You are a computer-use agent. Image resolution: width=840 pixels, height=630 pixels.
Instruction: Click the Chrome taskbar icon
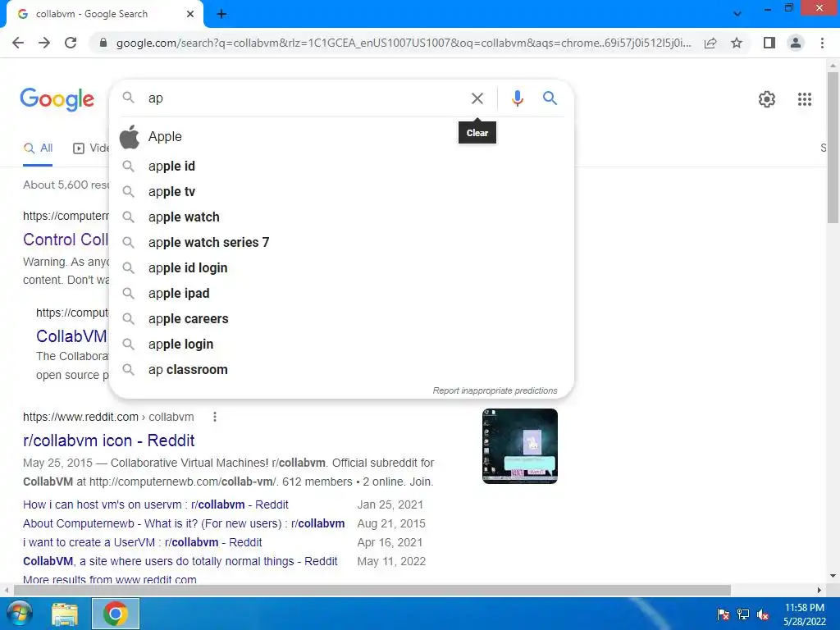pos(115,614)
